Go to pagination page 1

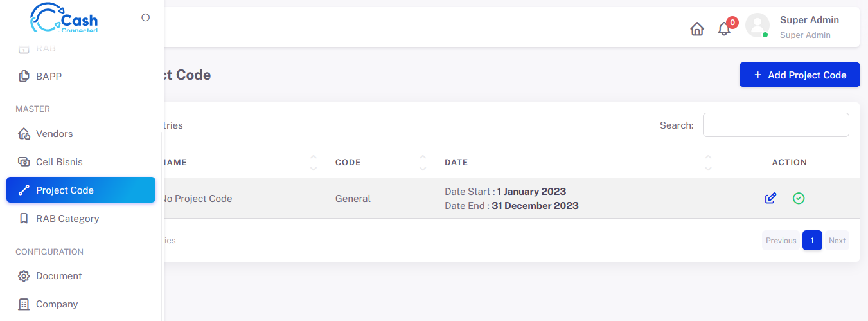pyautogui.click(x=812, y=240)
